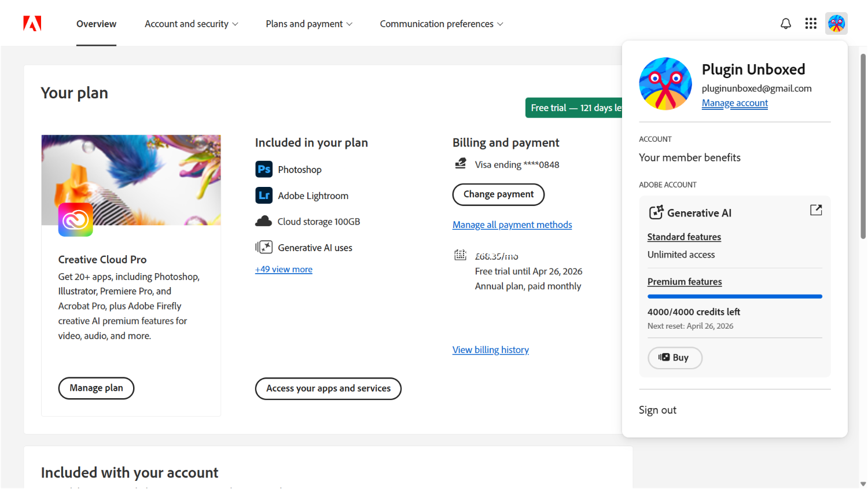
Task: Click the Plugin Unboxed profile avatar
Action: tap(836, 23)
